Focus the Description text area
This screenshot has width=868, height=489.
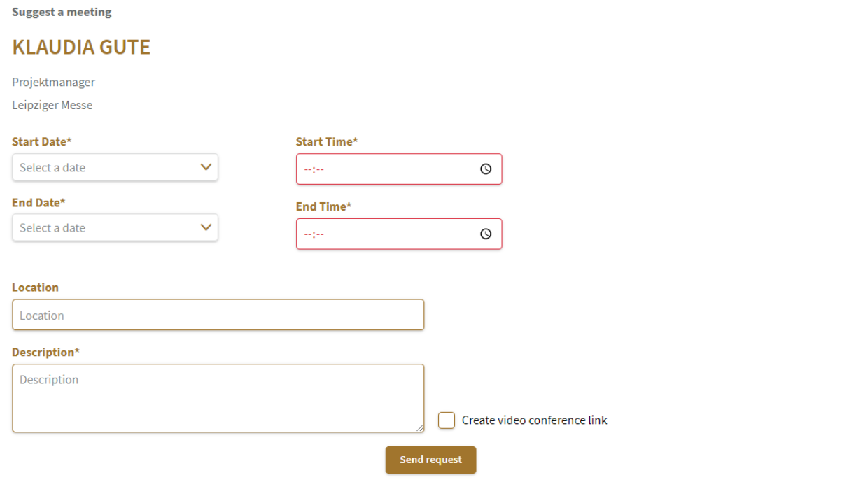pos(218,398)
